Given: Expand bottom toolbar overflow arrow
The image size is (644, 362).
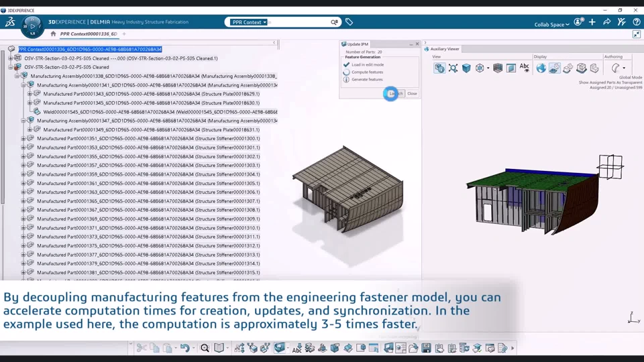Looking at the screenshot, I should coord(513,348).
